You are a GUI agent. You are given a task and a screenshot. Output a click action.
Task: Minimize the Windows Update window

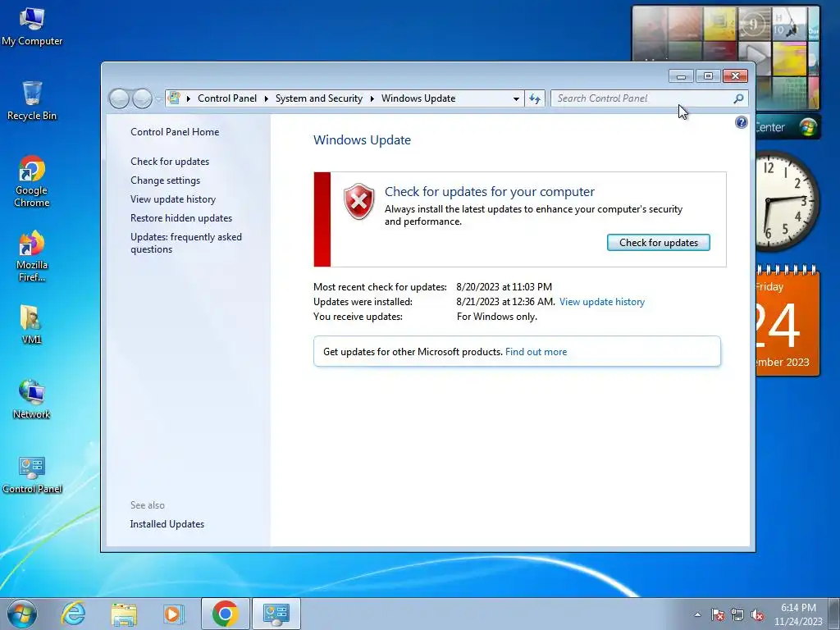(681, 76)
